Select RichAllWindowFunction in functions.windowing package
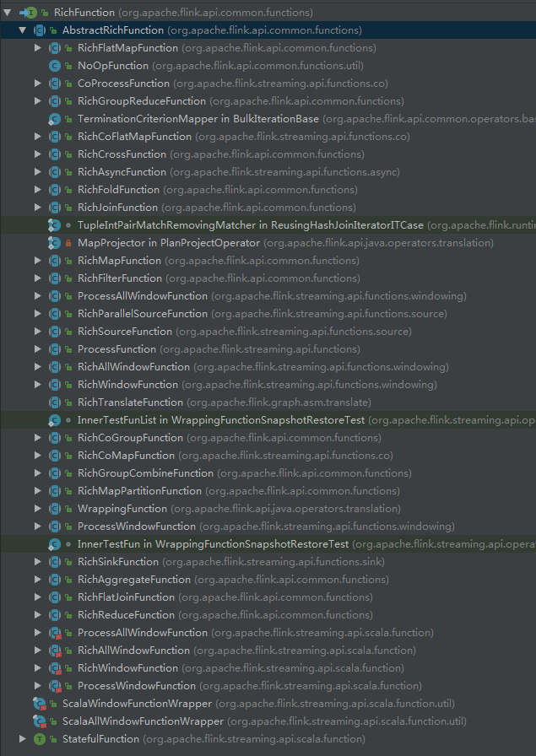This screenshot has width=536, height=756. point(268,367)
